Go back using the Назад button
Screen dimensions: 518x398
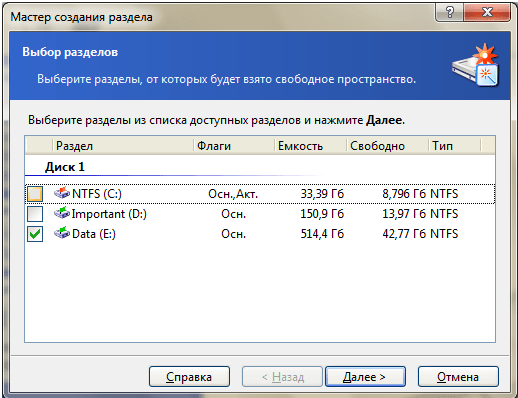(283, 377)
